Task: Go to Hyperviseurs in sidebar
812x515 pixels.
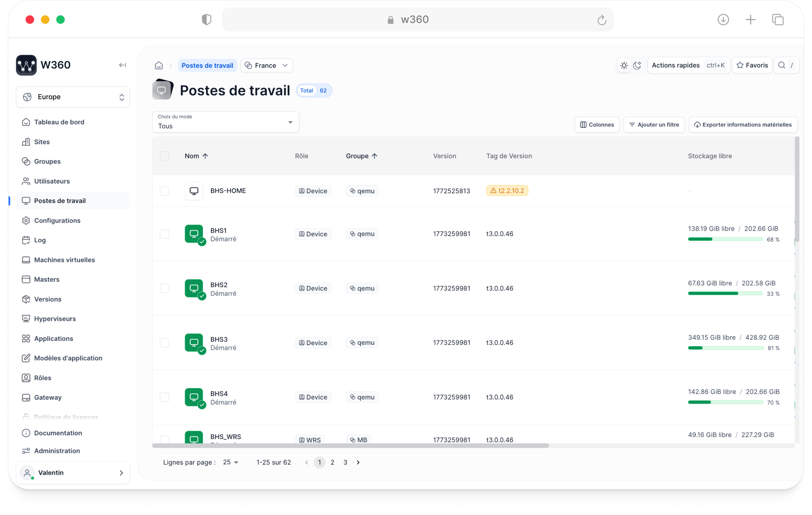Action: coord(55,319)
